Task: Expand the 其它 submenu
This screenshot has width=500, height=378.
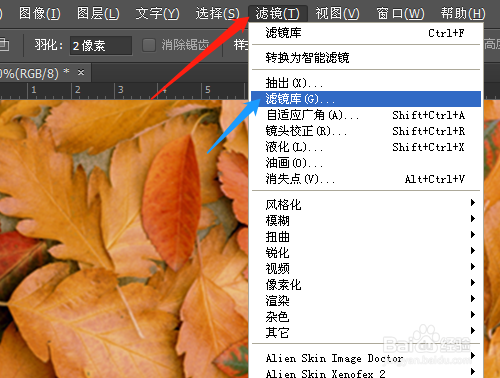Action: [x=366, y=332]
